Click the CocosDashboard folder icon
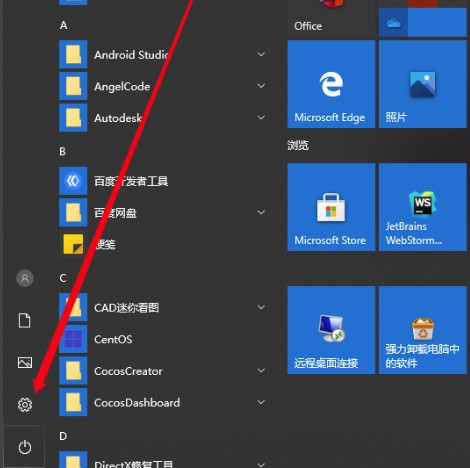This screenshot has height=468, width=470. pos(73,402)
